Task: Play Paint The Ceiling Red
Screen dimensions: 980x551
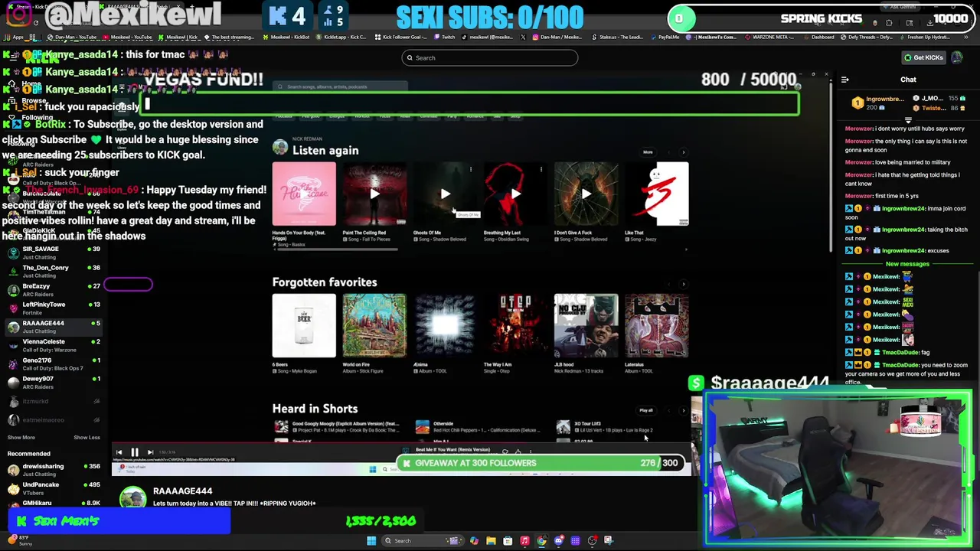Action: tap(374, 194)
